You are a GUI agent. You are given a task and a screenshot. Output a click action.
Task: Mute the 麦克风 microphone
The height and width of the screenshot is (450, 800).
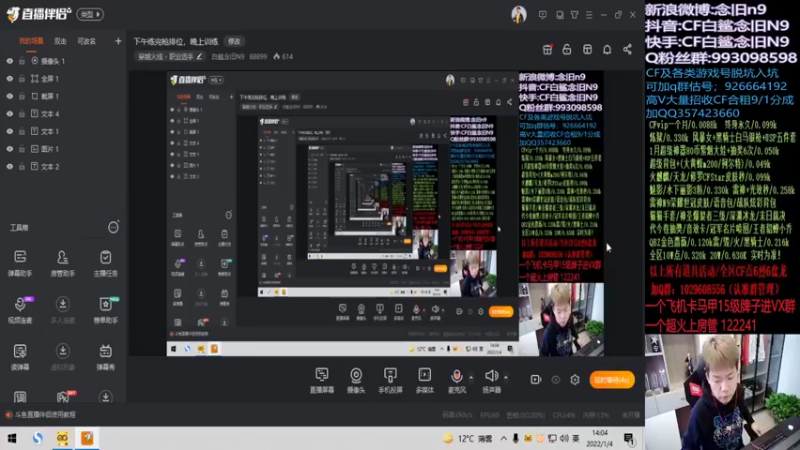[x=457, y=381]
